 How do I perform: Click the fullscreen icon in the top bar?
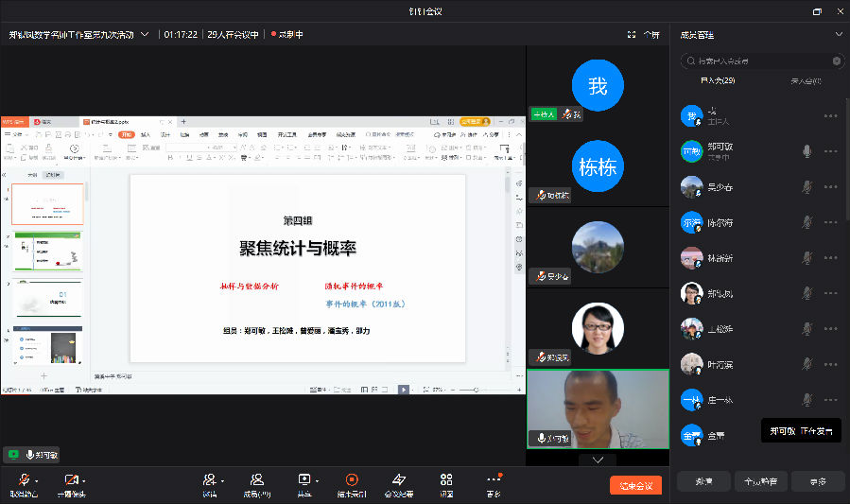[x=631, y=34]
